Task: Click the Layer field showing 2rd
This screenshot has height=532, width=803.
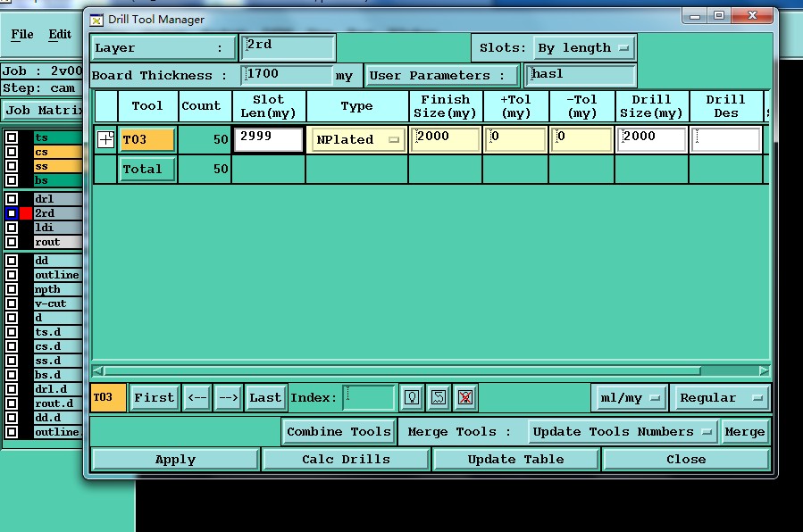Action: tap(288, 47)
